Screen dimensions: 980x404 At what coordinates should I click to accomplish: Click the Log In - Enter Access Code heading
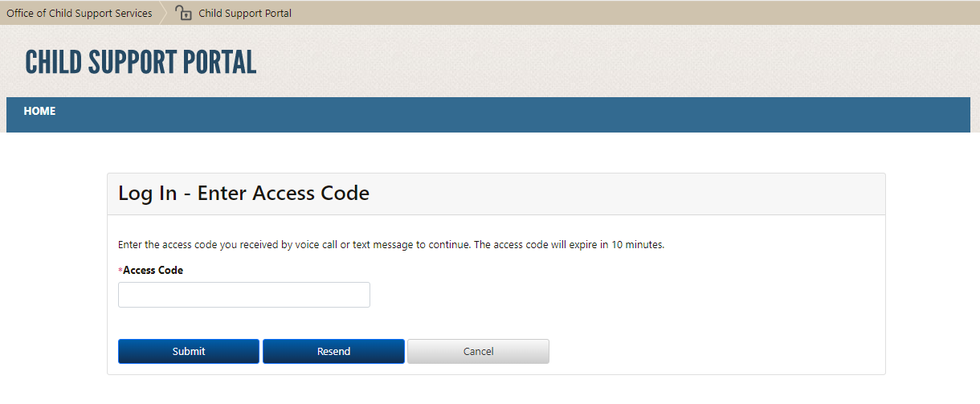pyautogui.click(x=243, y=194)
